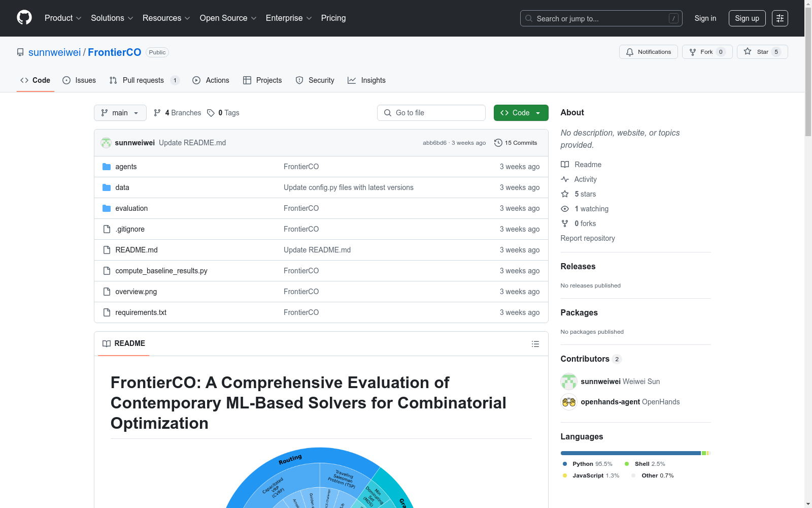Click the openhands-agent avatar

click(569, 402)
